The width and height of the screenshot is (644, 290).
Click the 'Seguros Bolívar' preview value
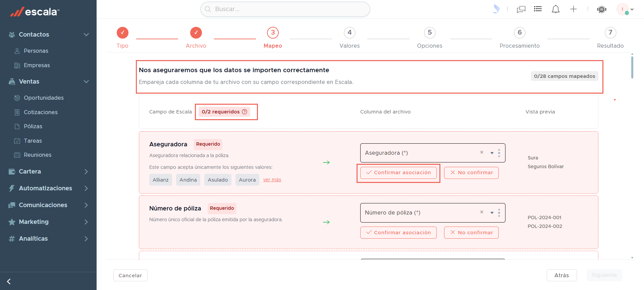click(x=546, y=166)
